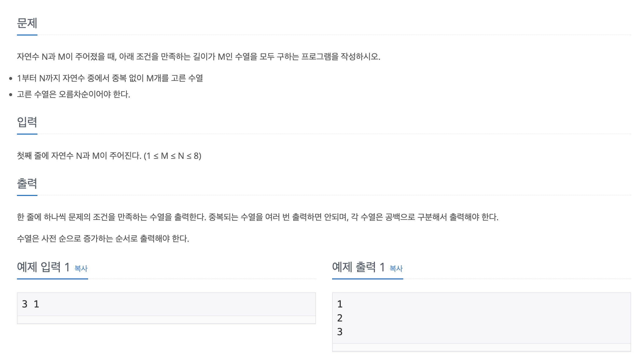Click the problem statement sentence starting with 자연수 N과 M
The image size is (640, 364).
tap(199, 57)
